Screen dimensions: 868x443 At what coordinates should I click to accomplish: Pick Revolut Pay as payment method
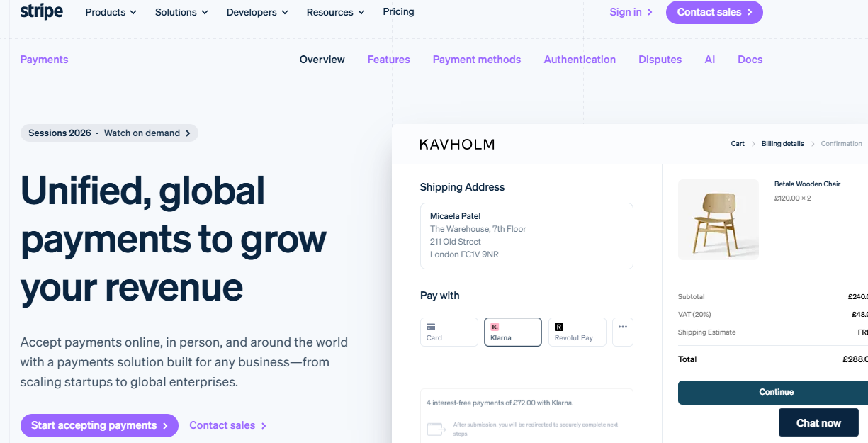click(x=577, y=332)
